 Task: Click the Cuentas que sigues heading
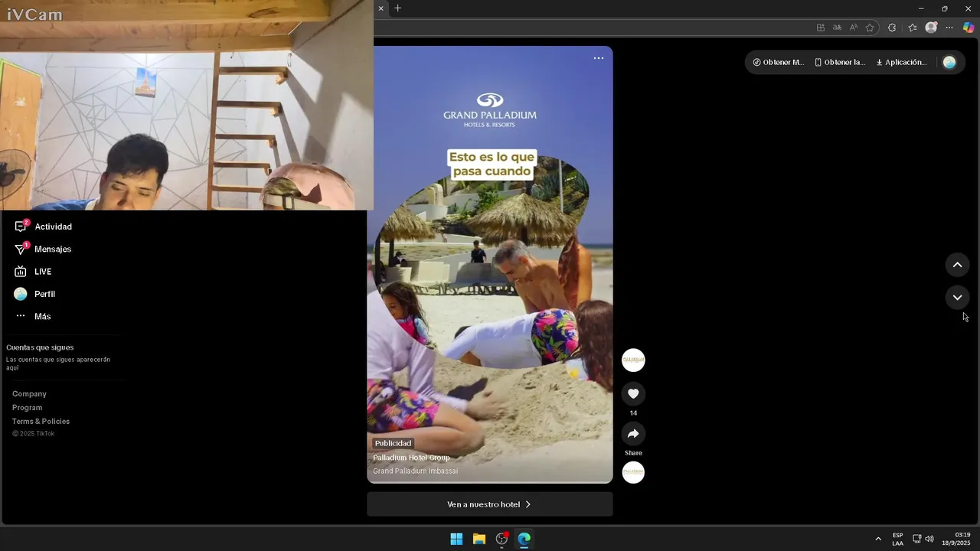(x=40, y=347)
